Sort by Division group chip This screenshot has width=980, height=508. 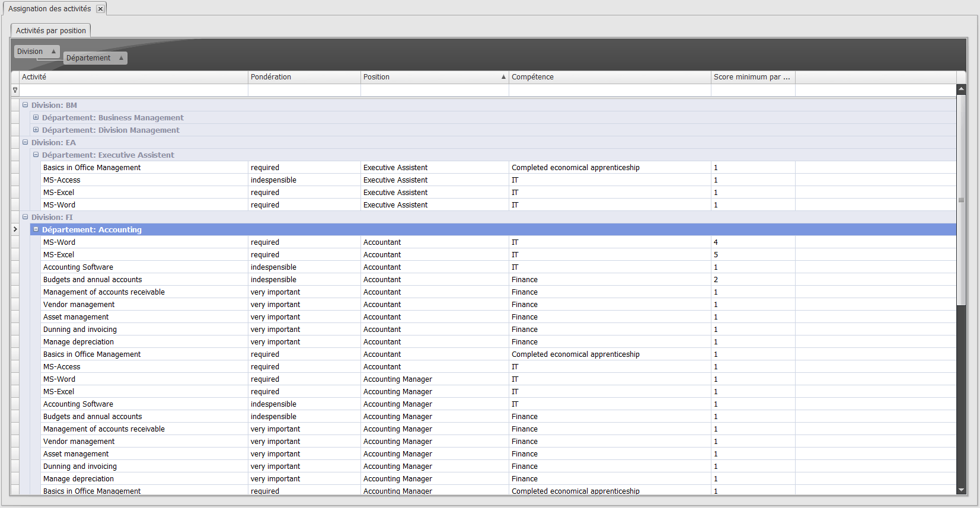pos(36,52)
